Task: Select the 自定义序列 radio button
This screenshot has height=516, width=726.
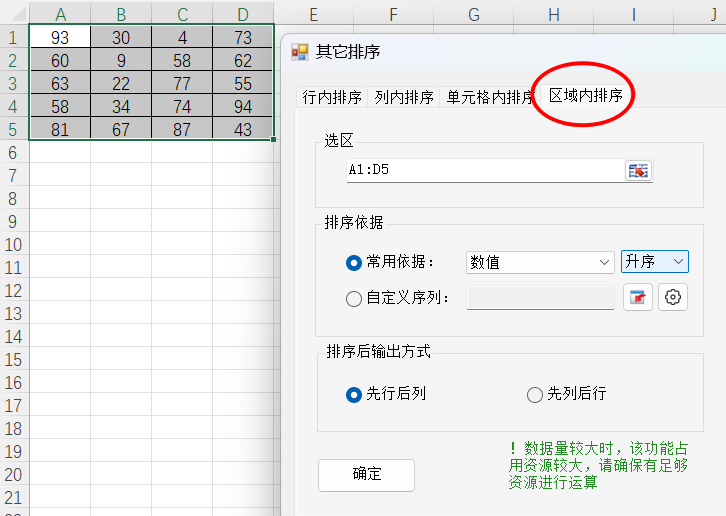Action: (354, 298)
